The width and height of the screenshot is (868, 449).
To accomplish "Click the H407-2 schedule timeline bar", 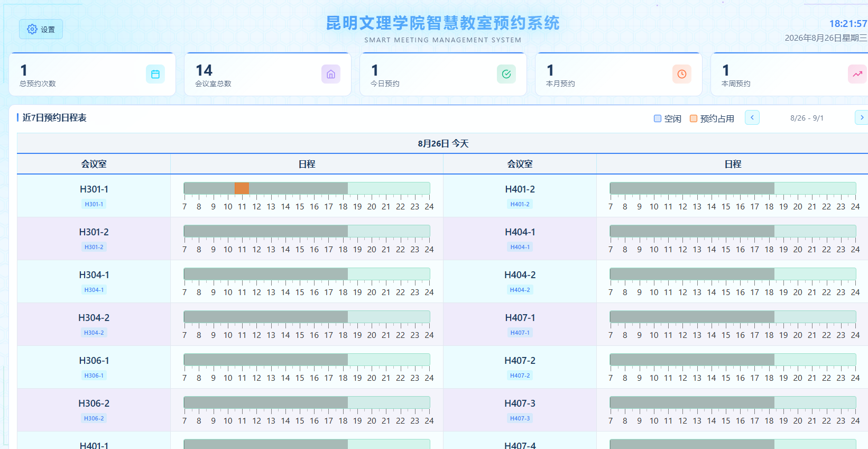I will tap(733, 360).
